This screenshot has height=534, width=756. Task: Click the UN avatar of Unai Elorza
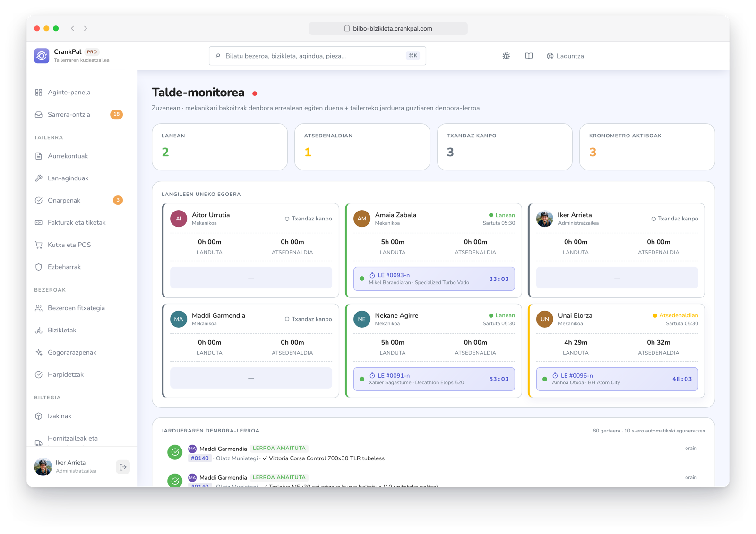tap(545, 319)
